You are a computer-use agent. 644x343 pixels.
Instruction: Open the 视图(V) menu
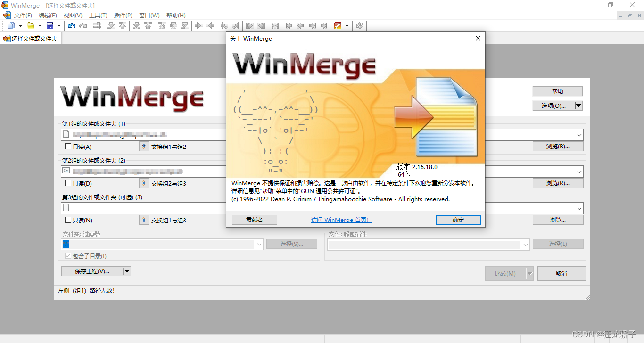pos(73,15)
